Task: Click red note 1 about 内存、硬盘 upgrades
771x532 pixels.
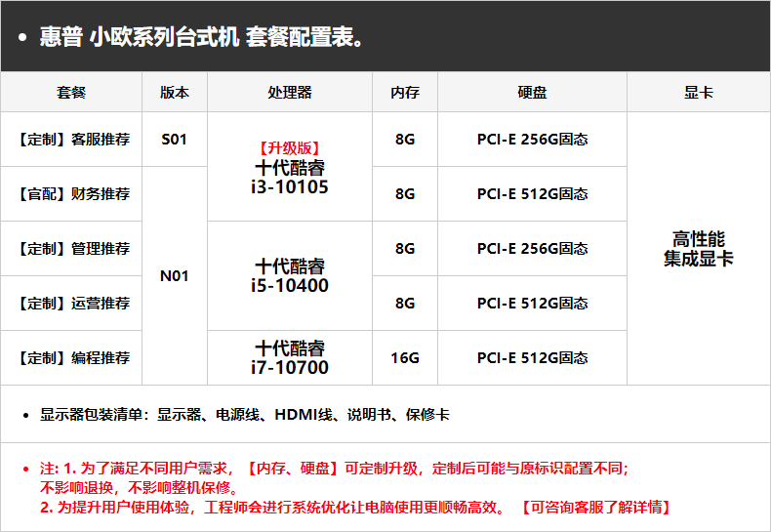Action: click(x=335, y=469)
